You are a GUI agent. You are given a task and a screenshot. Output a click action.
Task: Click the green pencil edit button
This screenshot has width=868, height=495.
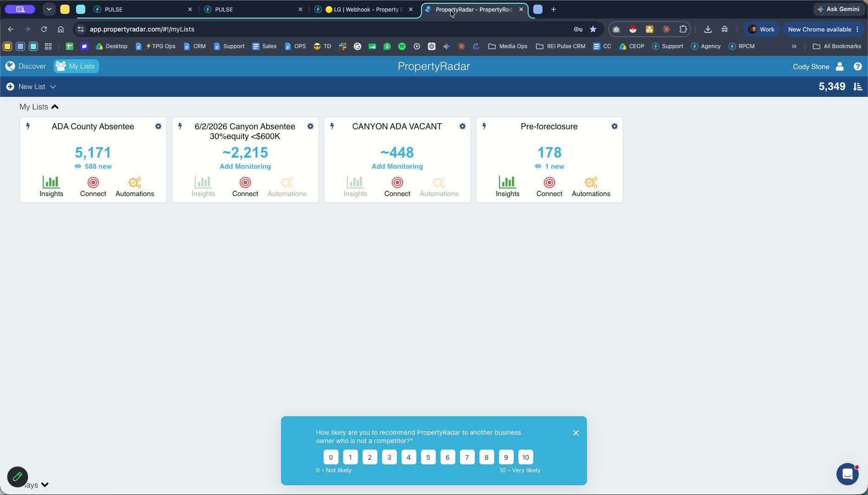tap(18, 476)
